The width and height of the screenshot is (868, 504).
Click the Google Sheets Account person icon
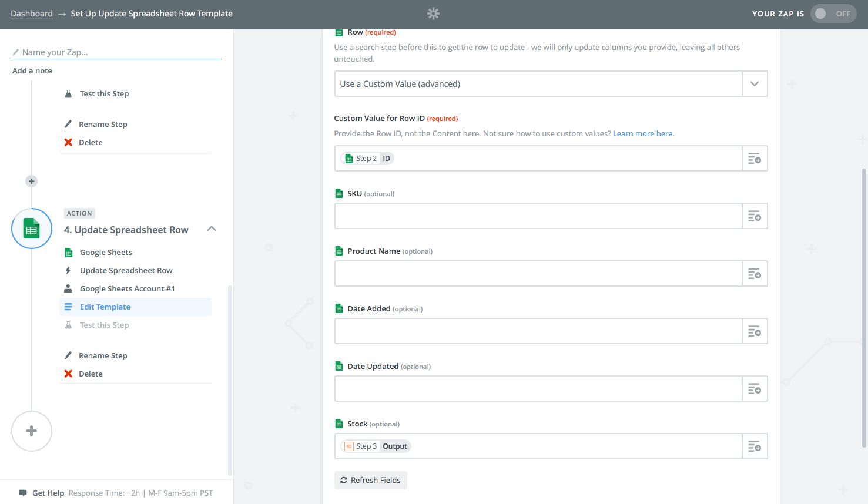click(x=69, y=288)
